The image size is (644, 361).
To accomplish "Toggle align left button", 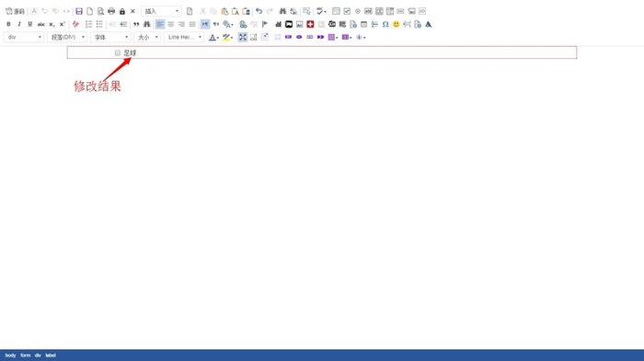I will 160,24.
